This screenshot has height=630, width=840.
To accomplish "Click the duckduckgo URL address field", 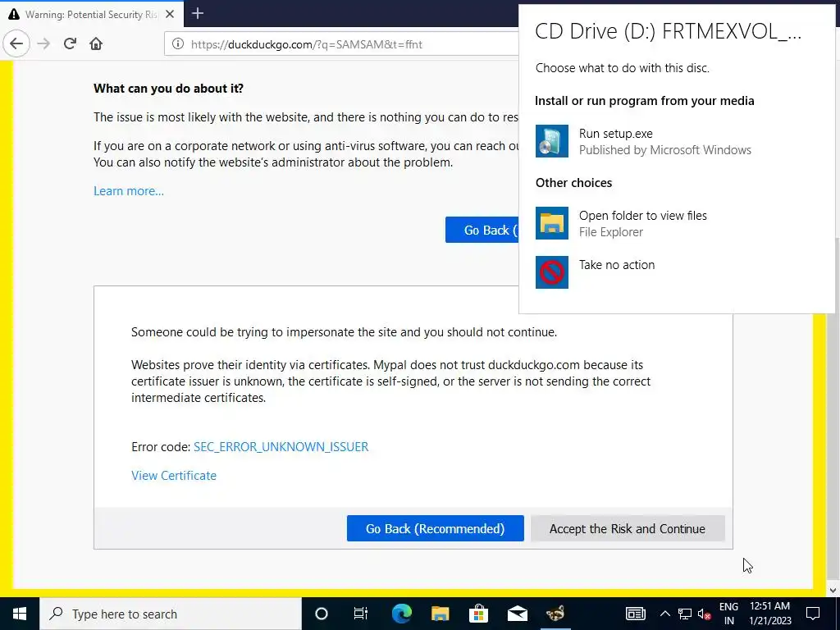I will (x=343, y=44).
